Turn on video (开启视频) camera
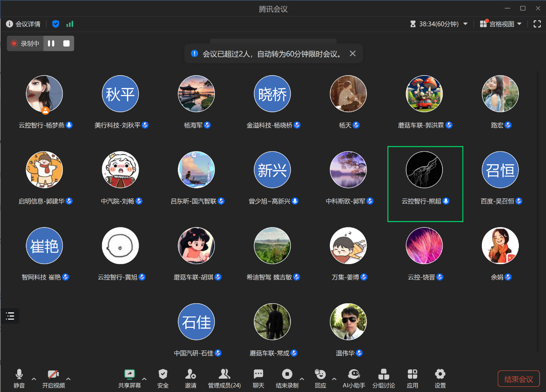 tap(53, 374)
